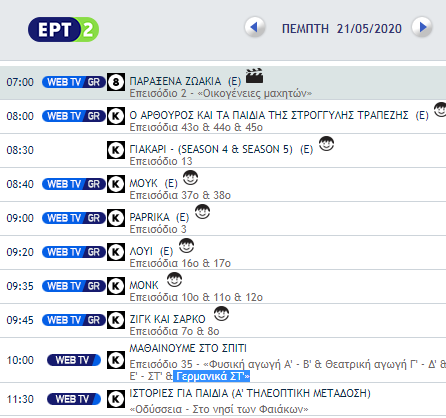
Task: Click Επεισόδιο 13 description text
Action: pos(161,161)
